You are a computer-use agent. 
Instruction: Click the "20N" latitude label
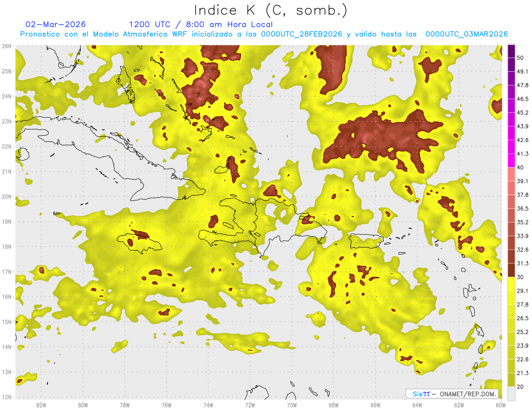pyautogui.click(x=6, y=196)
